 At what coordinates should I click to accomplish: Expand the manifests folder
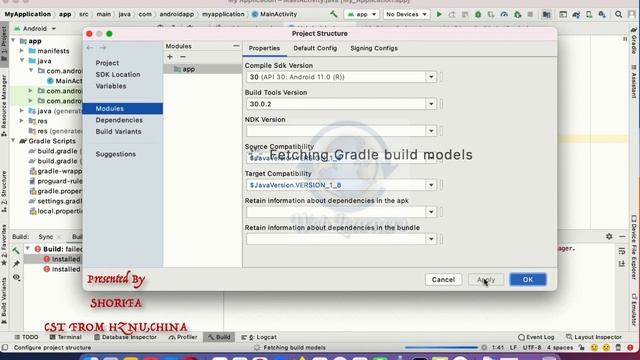click(22, 51)
